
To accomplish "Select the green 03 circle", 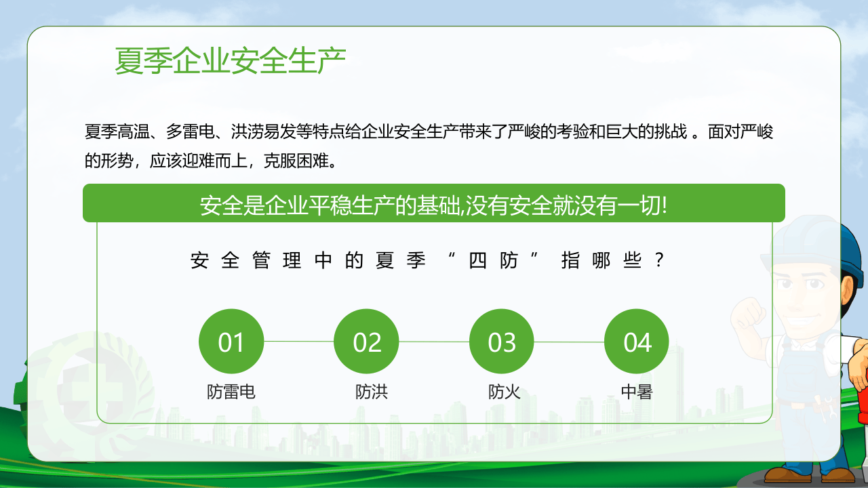I will pos(502,342).
